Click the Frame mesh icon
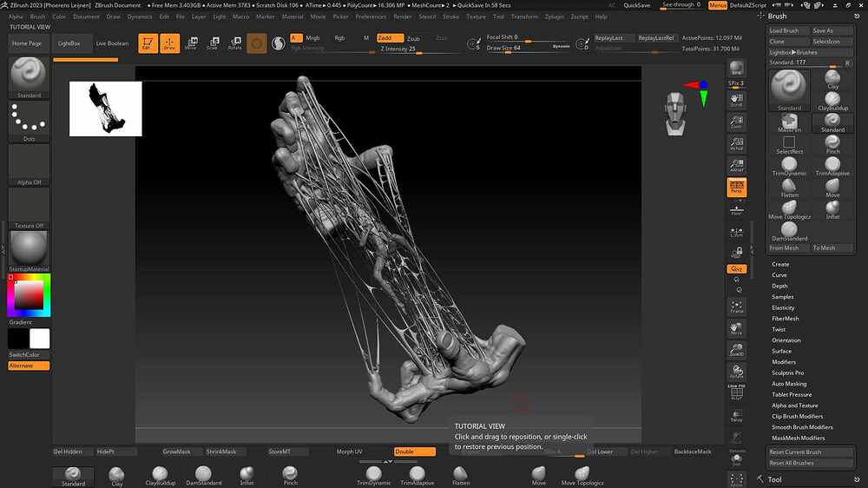Image resolution: width=868 pixels, height=488 pixels. click(736, 307)
